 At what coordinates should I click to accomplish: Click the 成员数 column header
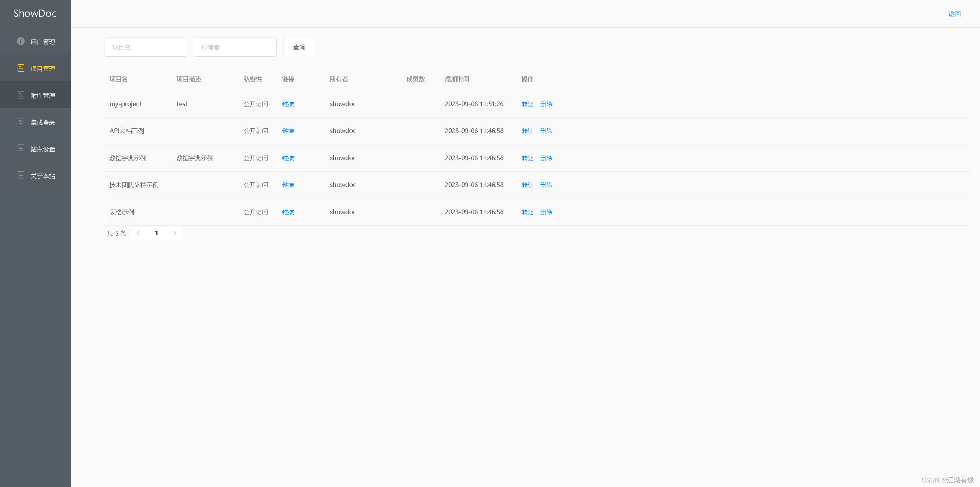coord(416,79)
